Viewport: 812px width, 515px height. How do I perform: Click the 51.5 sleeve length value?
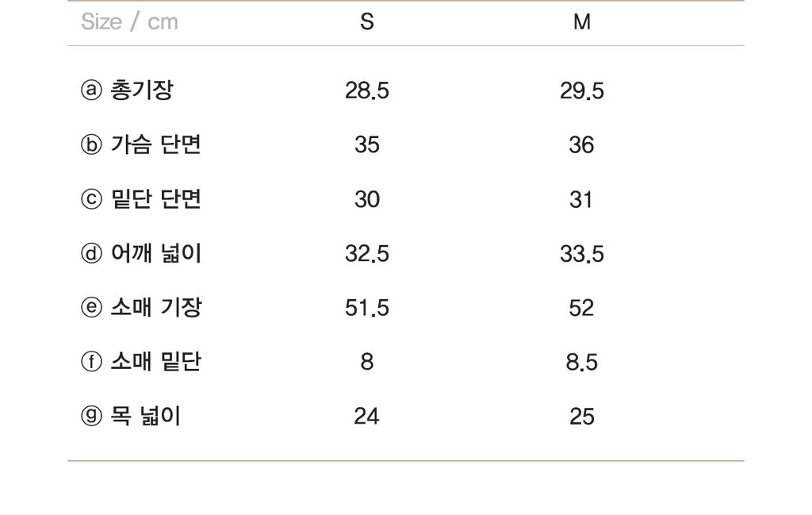(366, 308)
